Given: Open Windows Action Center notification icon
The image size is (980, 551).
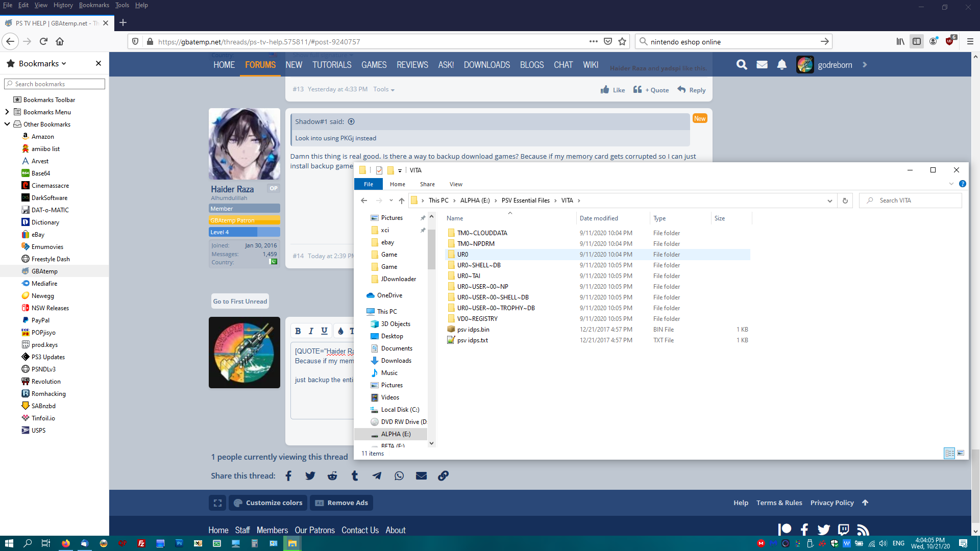Looking at the screenshot, I should point(963,543).
